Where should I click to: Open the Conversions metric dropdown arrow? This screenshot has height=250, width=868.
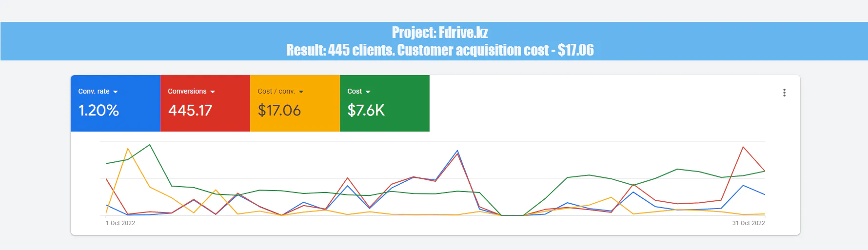pyautogui.click(x=213, y=92)
